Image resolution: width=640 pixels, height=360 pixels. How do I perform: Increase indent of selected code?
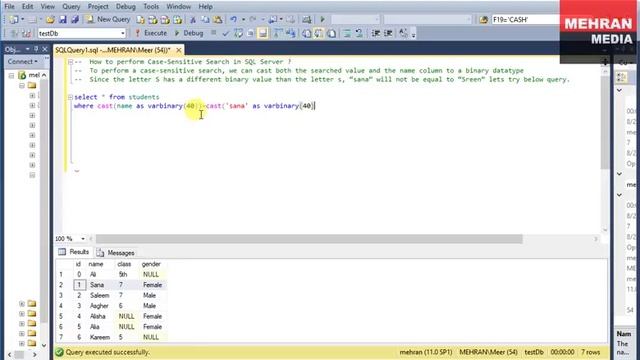(388, 33)
